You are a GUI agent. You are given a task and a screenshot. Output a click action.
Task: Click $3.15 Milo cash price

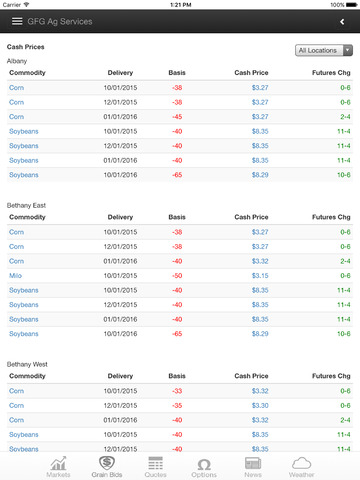tap(260, 276)
